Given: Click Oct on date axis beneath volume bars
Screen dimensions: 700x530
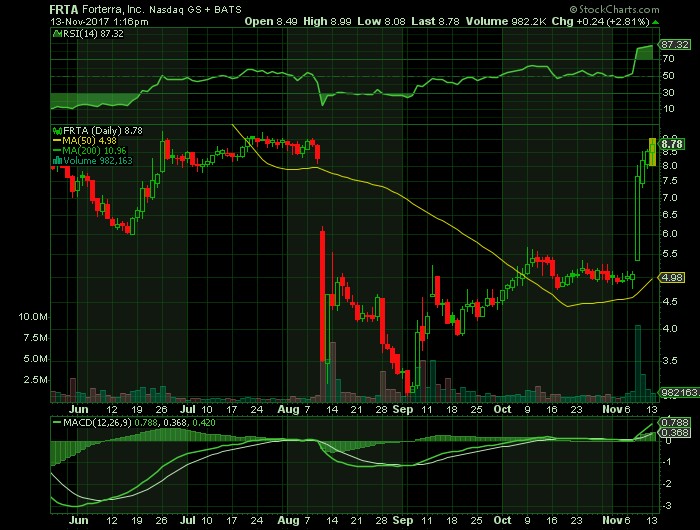Looking at the screenshot, I should pyautogui.click(x=503, y=409).
